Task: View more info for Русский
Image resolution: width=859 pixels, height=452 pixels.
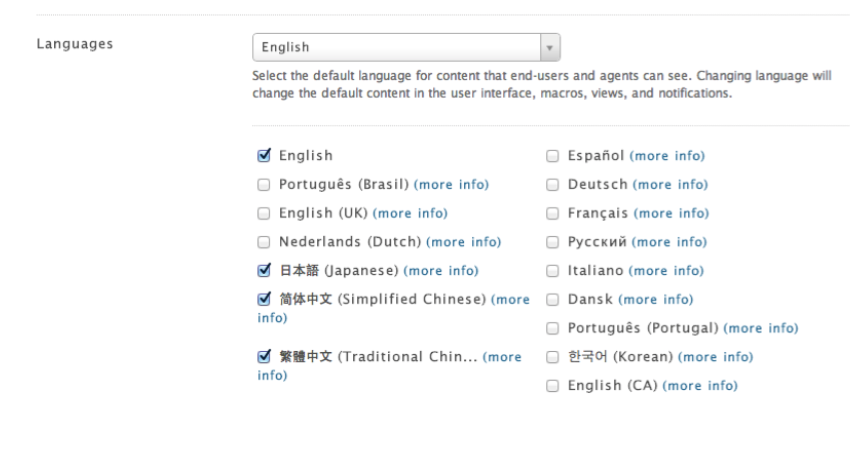Action: click(x=669, y=242)
